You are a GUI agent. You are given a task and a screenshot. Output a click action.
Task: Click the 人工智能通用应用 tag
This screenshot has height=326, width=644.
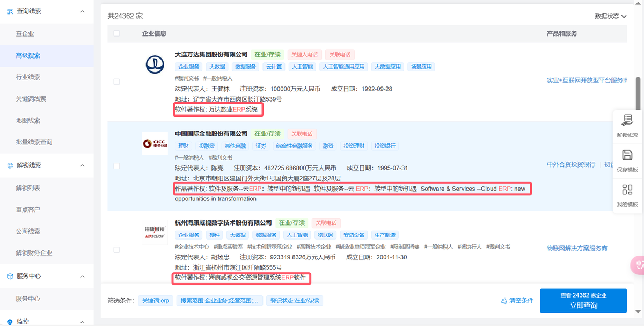click(343, 67)
